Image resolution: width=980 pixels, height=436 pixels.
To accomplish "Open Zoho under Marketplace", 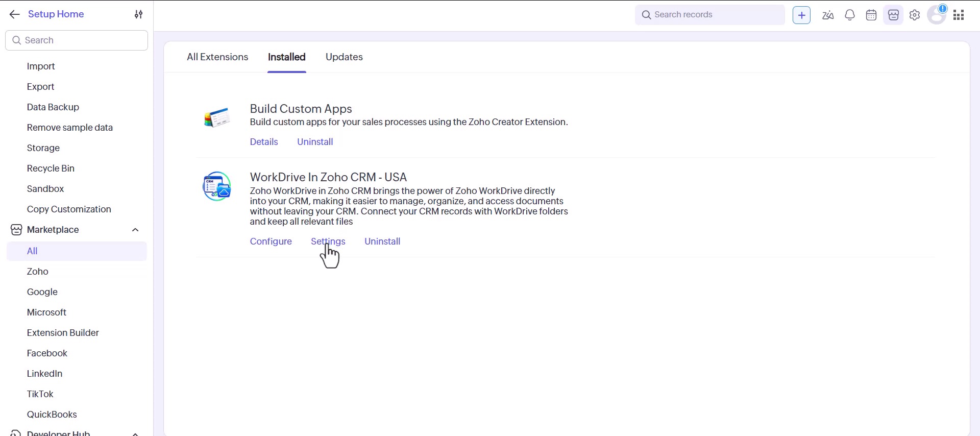I will [38, 272].
